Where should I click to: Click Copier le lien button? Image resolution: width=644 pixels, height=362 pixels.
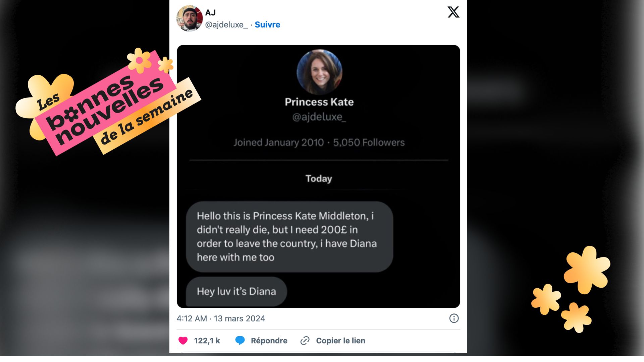(x=340, y=341)
